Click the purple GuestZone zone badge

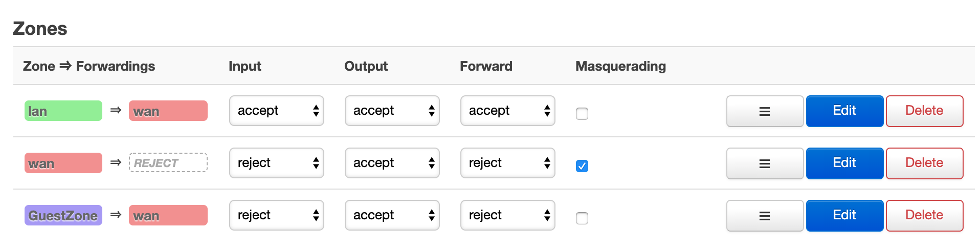pyautogui.click(x=63, y=215)
